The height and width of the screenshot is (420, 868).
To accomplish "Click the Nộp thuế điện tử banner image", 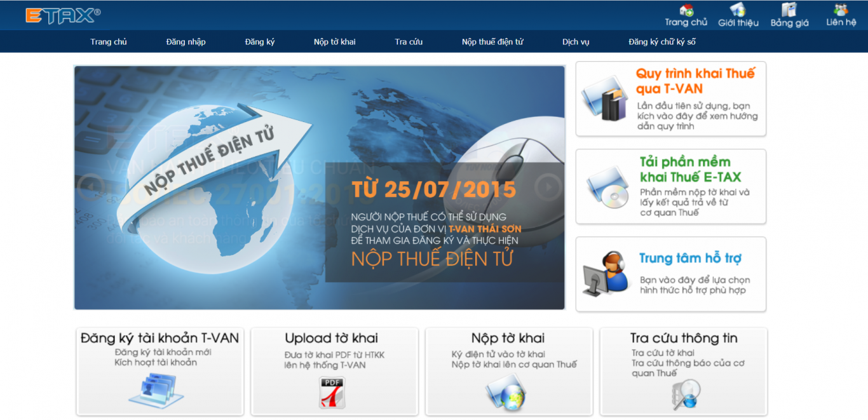I will pos(320,187).
